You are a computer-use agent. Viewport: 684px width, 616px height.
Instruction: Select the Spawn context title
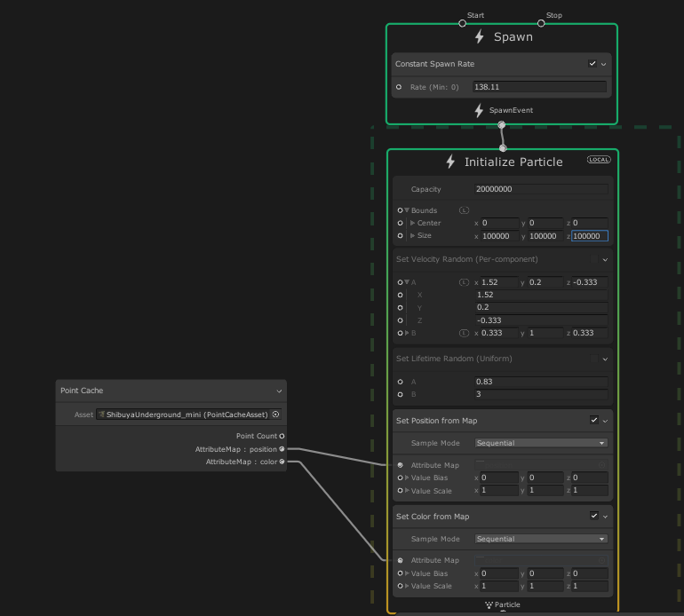(513, 37)
